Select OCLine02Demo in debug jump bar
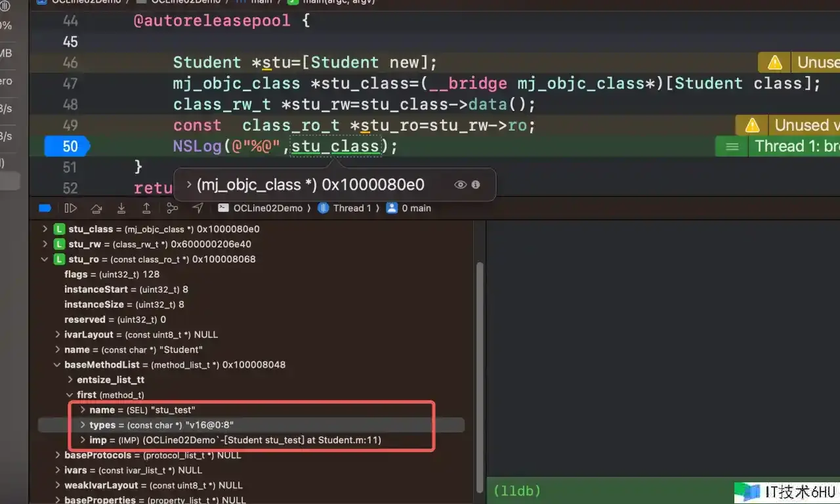 pyautogui.click(x=262, y=208)
